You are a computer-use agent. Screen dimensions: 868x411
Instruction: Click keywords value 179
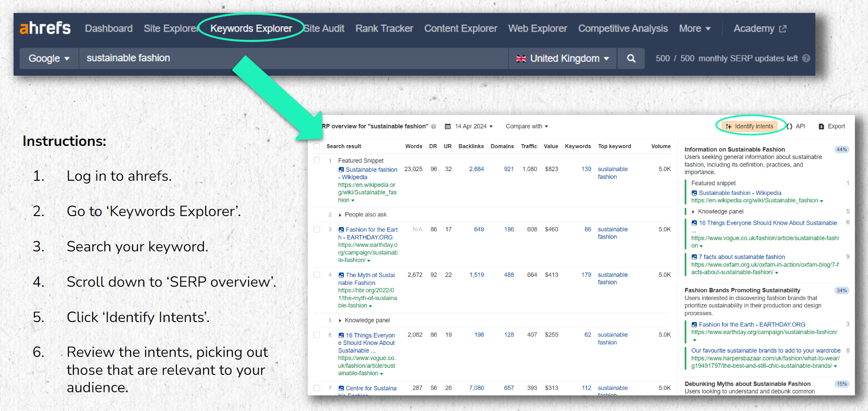pos(586,275)
